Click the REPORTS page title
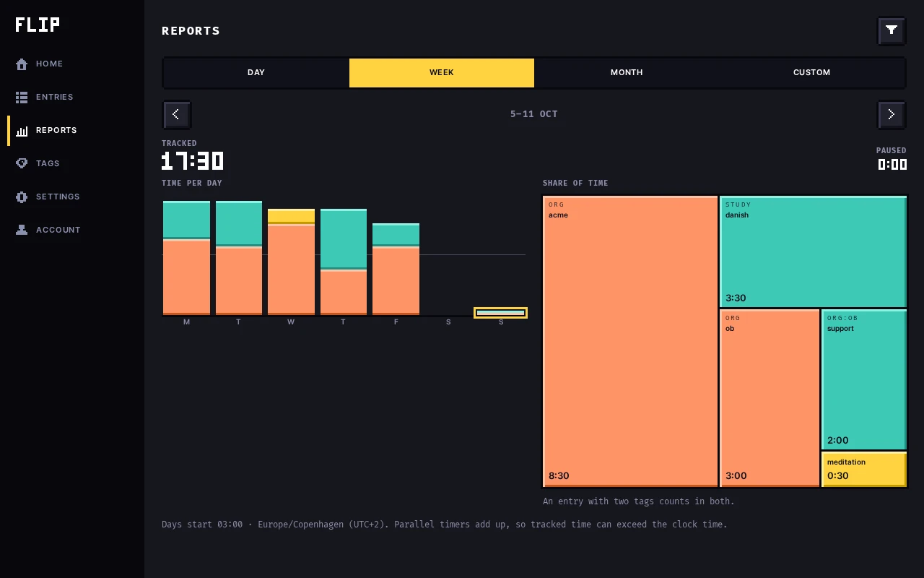 [x=191, y=30]
